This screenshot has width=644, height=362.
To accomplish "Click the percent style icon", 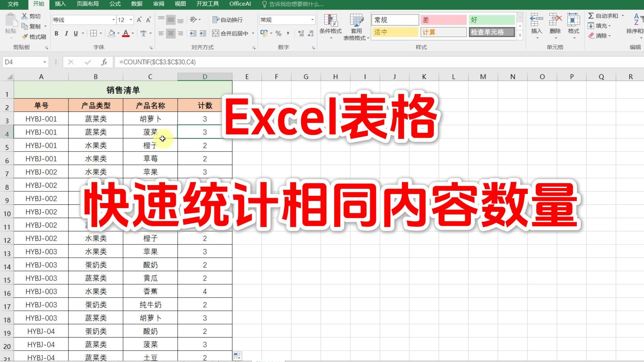I will pos(278,33).
